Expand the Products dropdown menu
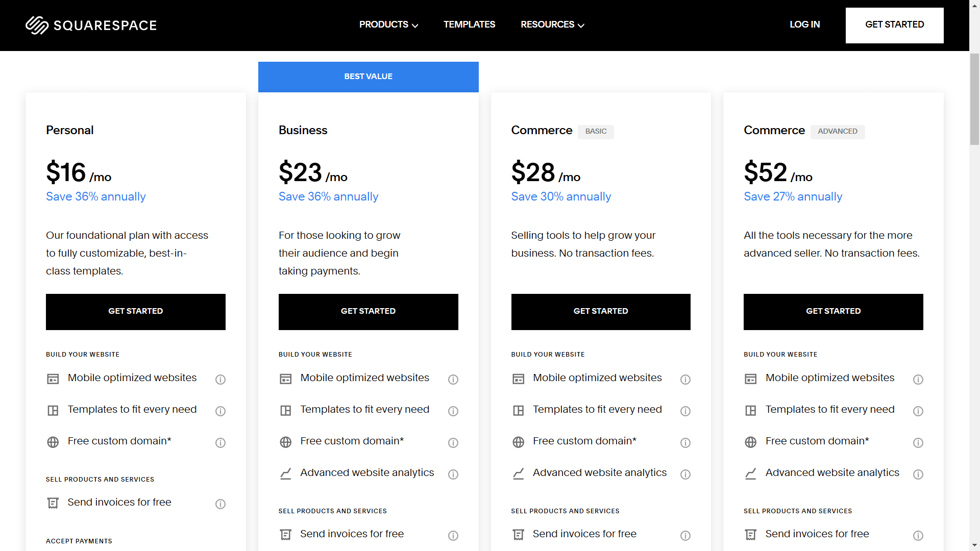The image size is (980, 551). pos(388,24)
